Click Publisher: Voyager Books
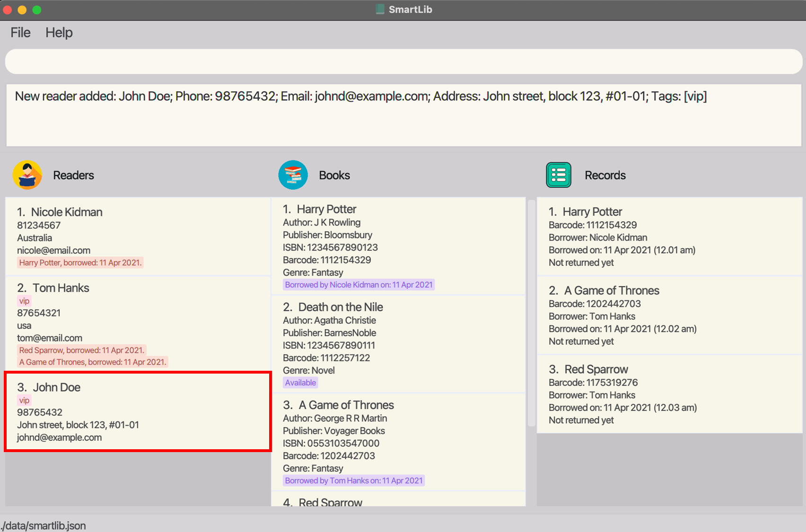 pyautogui.click(x=334, y=431)
